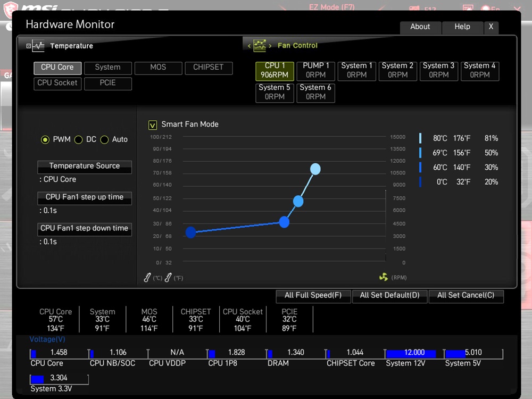Viewport: 532px width, 399px height.
Task: Click the 0°C legend color bar
Action: [x=420, y=182]
